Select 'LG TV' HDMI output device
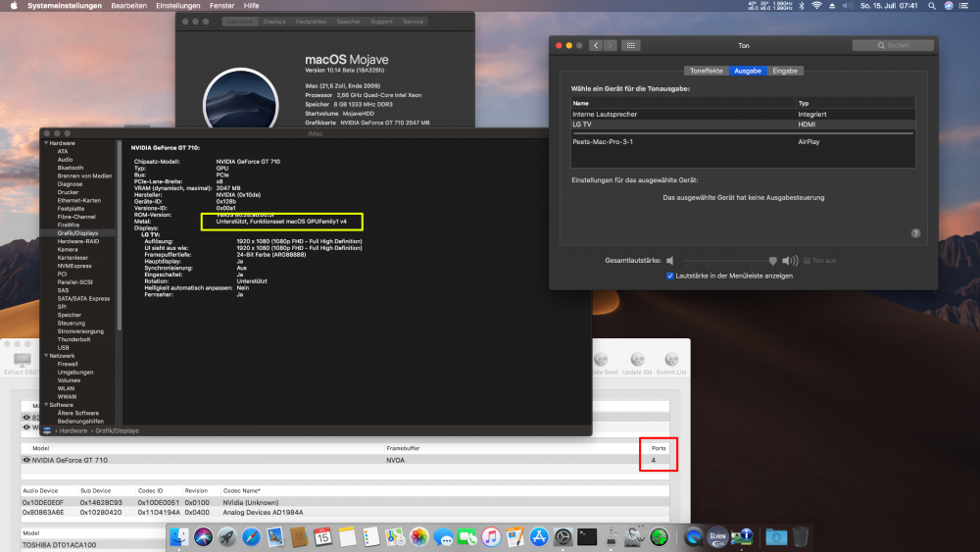 [743, 125]
